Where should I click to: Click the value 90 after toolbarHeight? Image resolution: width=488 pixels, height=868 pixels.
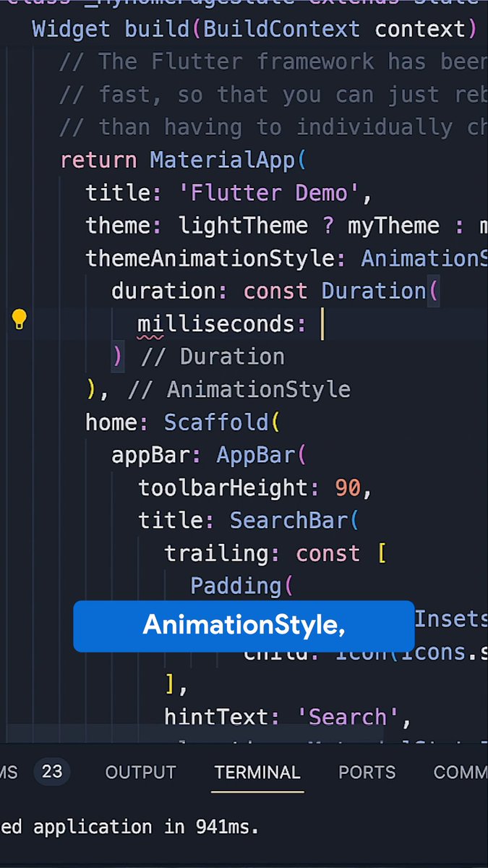tap(348, 488)
